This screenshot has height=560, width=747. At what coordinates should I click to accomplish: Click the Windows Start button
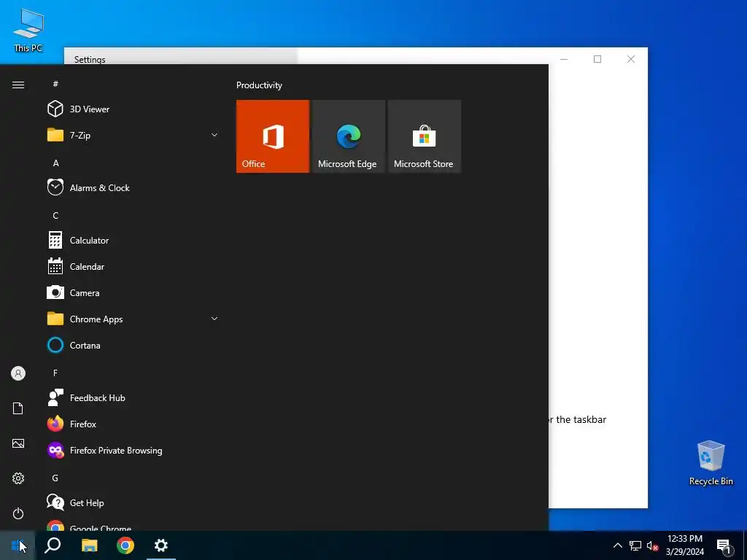[18, 545]
